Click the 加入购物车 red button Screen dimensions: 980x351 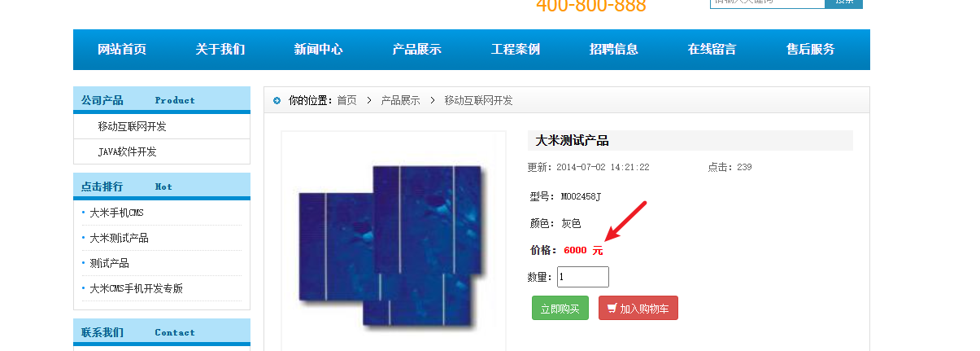(x=638, y=309)
